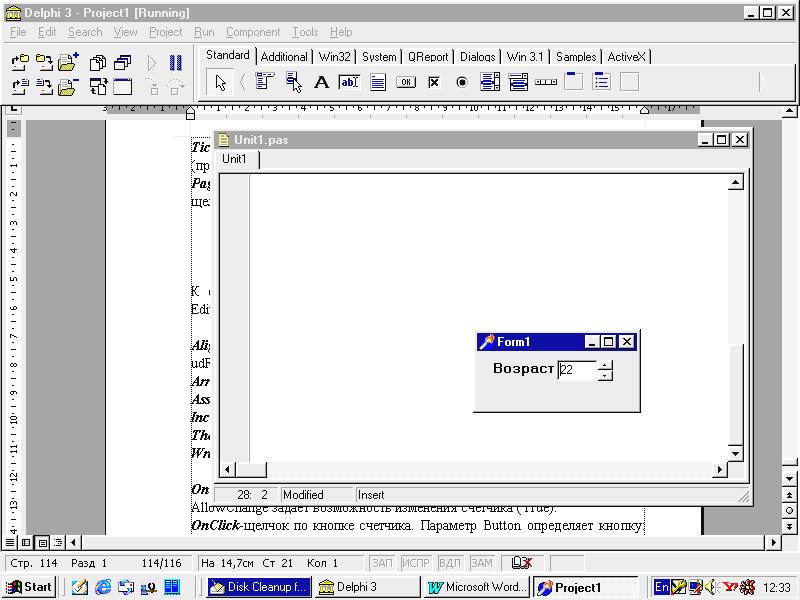Image resolution: width=800 pixels, height=600 pixels.
Task: Click the Trace into speedbutton
Action: point(153,87)
